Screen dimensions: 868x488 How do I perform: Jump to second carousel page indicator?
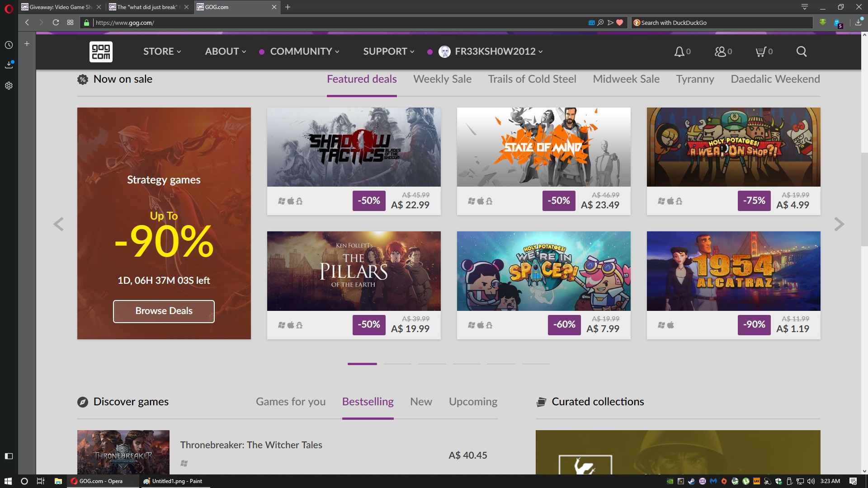pos(397,364)
